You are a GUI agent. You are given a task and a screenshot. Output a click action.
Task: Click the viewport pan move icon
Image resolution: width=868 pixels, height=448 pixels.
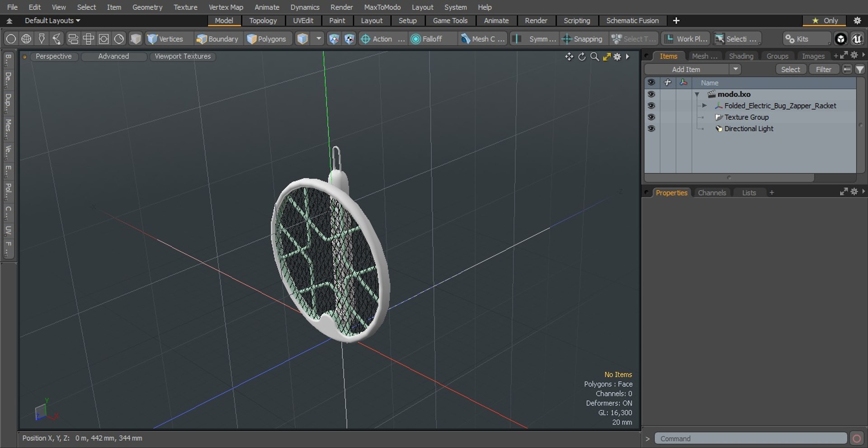click(x=569, y=57)
